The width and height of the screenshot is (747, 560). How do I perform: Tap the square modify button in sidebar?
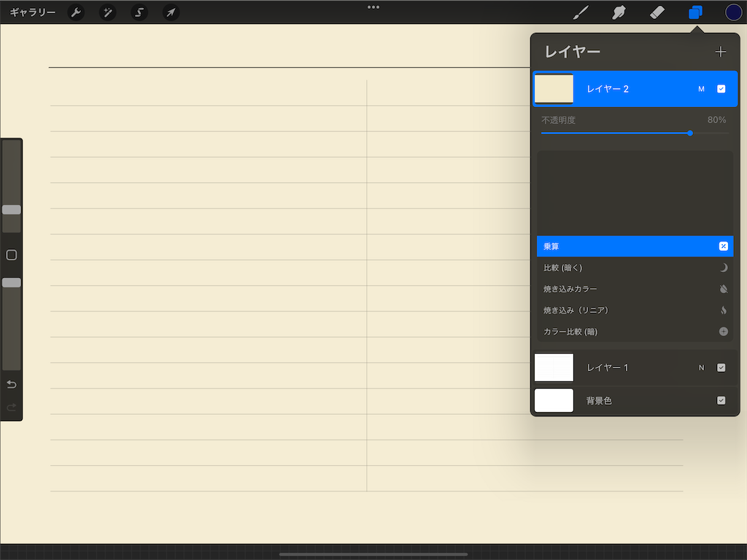12,254
